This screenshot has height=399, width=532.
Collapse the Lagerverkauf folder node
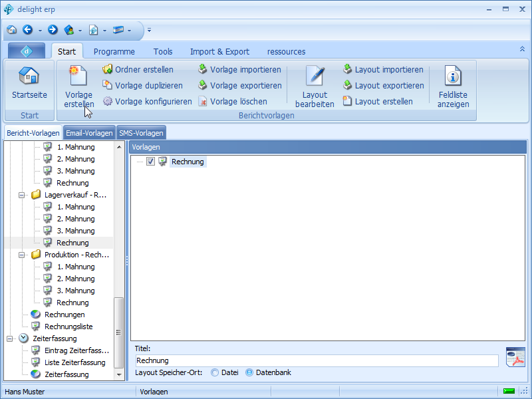click(21, 195)
